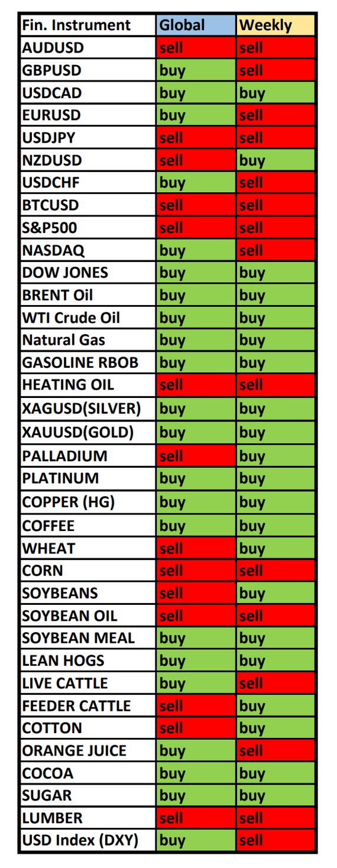Select the Global sell cell for WHEAT
Image resolution: width=337 pixels, height=868 pixels.
pos(196,548)
